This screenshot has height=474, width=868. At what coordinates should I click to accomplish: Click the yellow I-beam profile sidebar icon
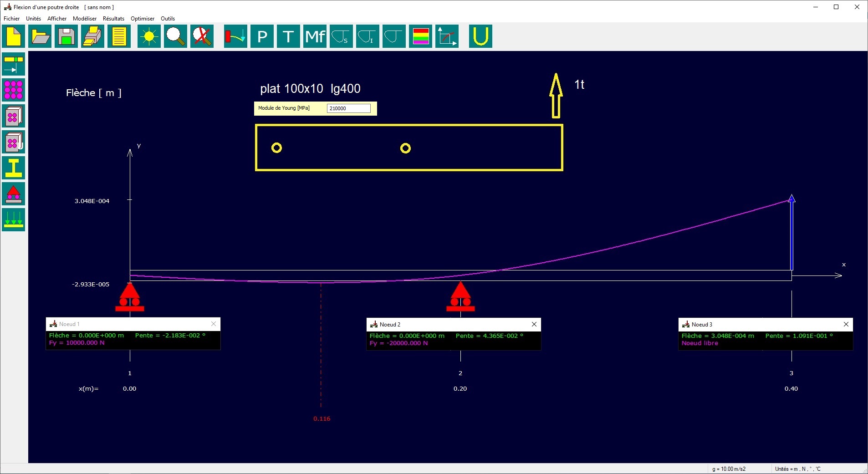[x=14, y=168]
